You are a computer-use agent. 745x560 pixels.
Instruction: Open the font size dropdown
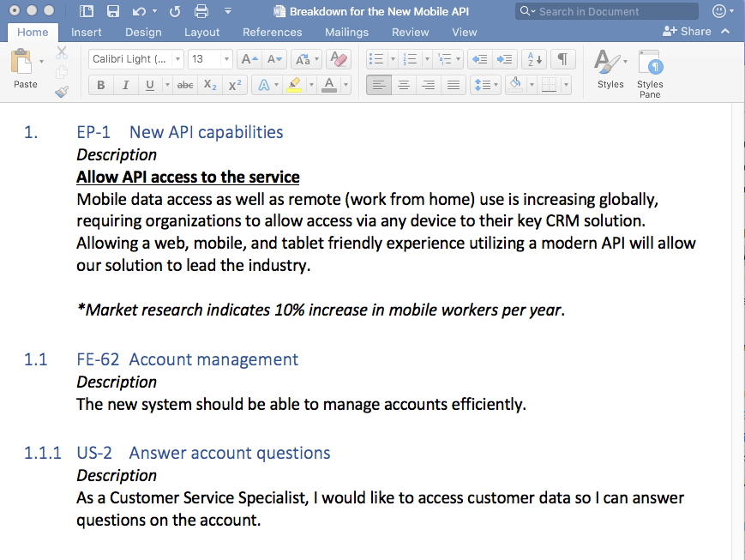[x=226, y=59]
